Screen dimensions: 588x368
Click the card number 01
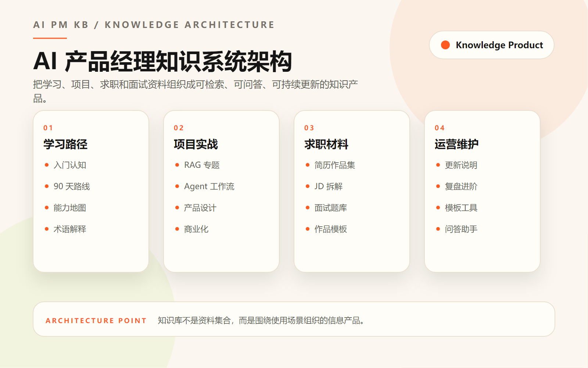48,128
